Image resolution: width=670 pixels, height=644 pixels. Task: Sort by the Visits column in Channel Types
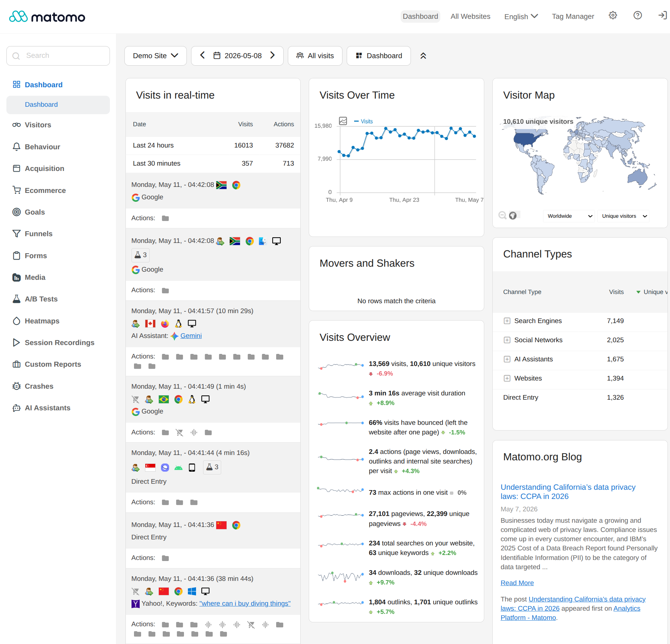tap(616, 292)
